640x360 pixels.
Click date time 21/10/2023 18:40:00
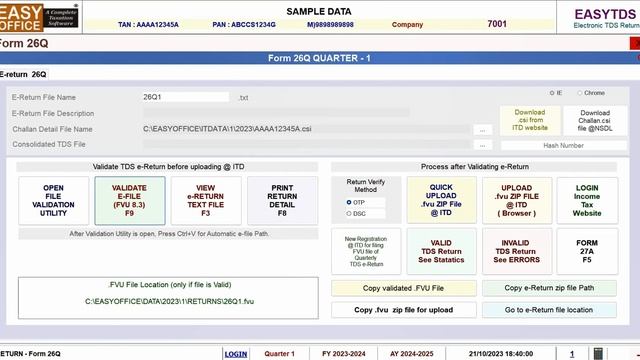(501, 354)
